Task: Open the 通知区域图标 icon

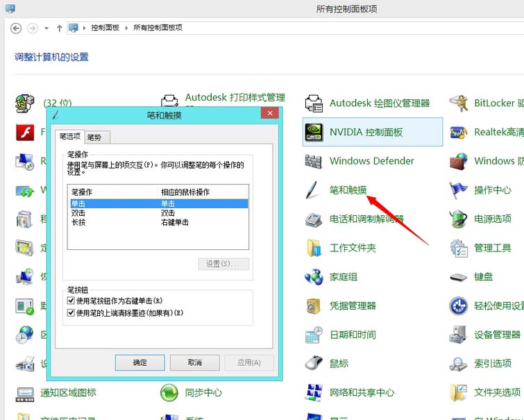Action: [x=25, y=394]
